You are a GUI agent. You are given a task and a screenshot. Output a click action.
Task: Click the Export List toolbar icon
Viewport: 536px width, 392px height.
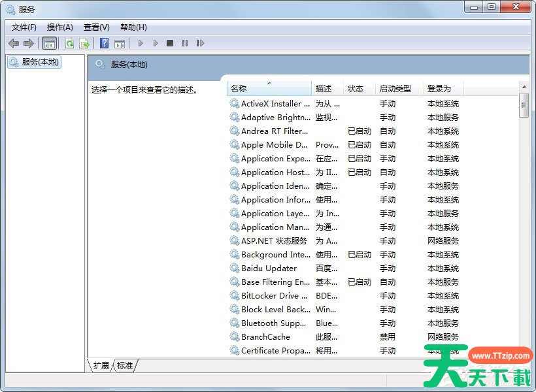pos(84,43)
